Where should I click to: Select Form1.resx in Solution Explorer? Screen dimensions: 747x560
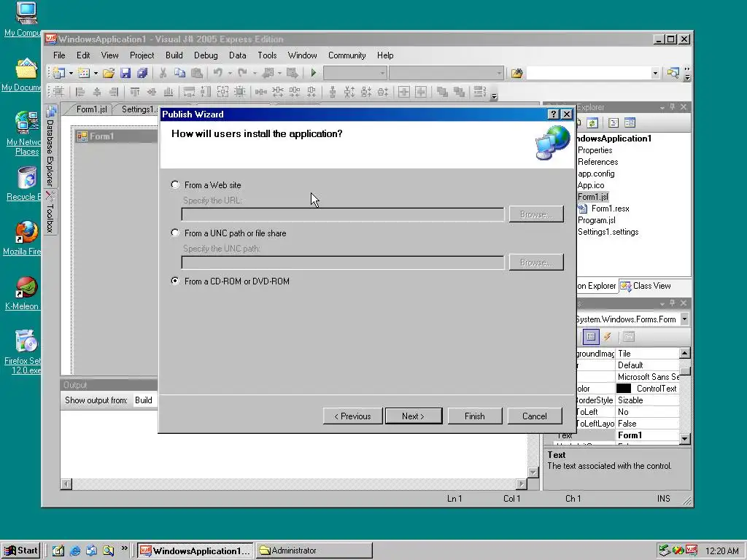pyautogui.click(x=611, y=209)
